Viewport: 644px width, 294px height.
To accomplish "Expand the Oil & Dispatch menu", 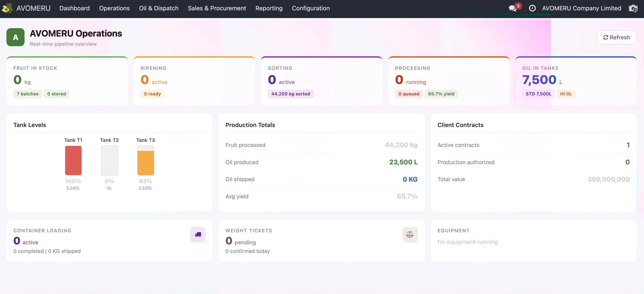I will pyautogui.click(x=159, y=8).
